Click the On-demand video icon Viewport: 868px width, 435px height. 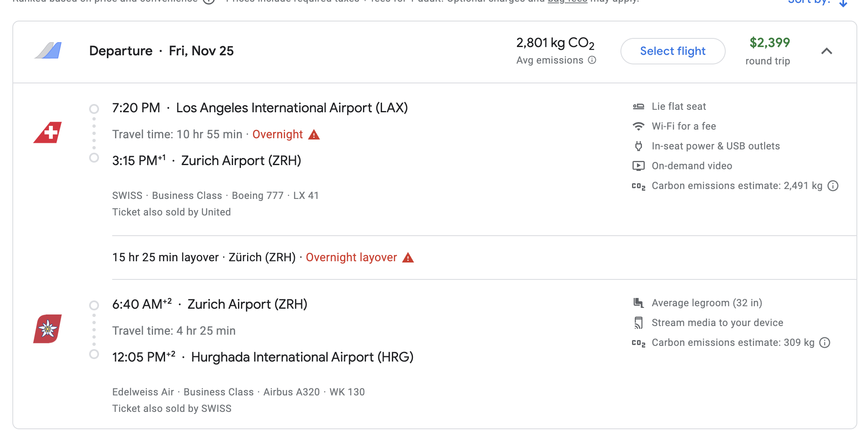tap(638, 166)
